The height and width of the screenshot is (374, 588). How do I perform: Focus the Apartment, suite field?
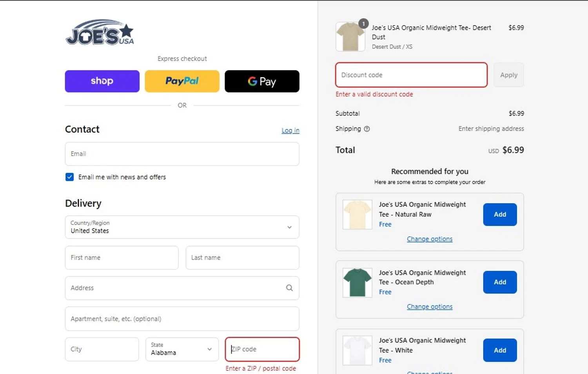pos(182,319)
